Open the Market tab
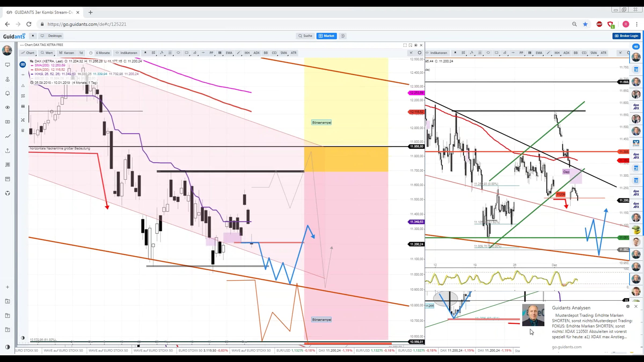Image resolution: width=644 pixels, height=362 pixels. [327, 36]
